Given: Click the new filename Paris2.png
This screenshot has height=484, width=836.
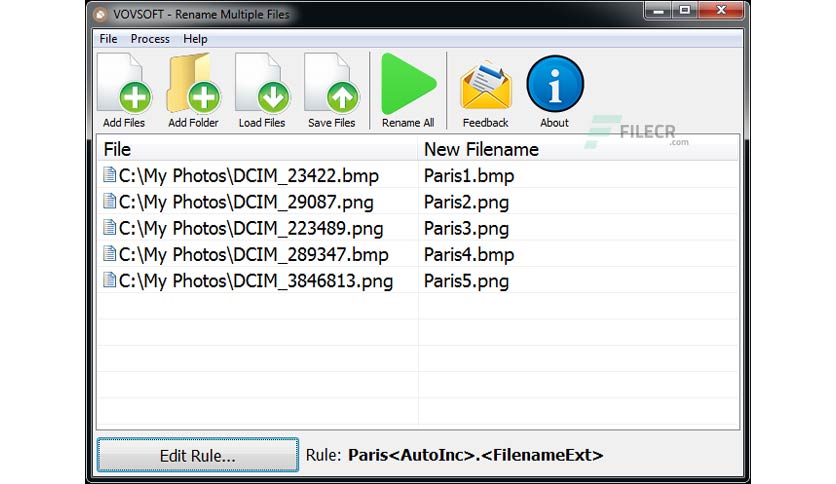Looking at the screenshot, I should click(466, 203).
